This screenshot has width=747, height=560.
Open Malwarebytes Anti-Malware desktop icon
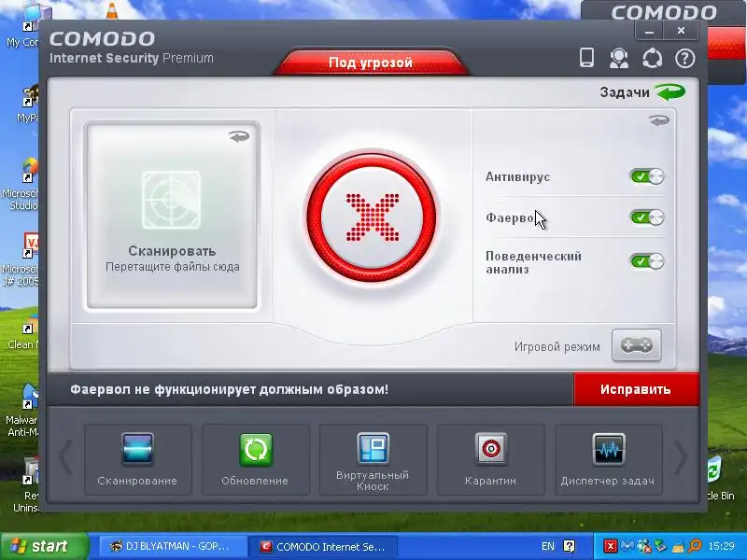tap(21, 411)
